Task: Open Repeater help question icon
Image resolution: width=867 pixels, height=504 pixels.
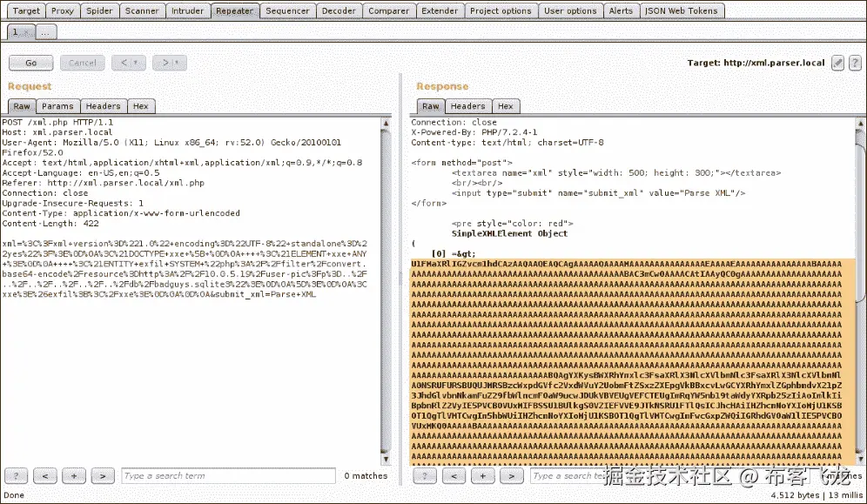Action: point(855,63)
